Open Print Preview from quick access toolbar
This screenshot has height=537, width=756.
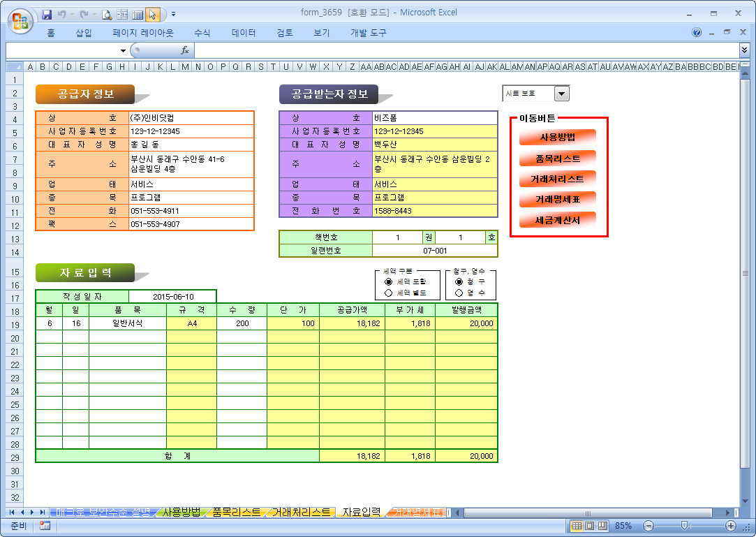[x=107, y=14]
